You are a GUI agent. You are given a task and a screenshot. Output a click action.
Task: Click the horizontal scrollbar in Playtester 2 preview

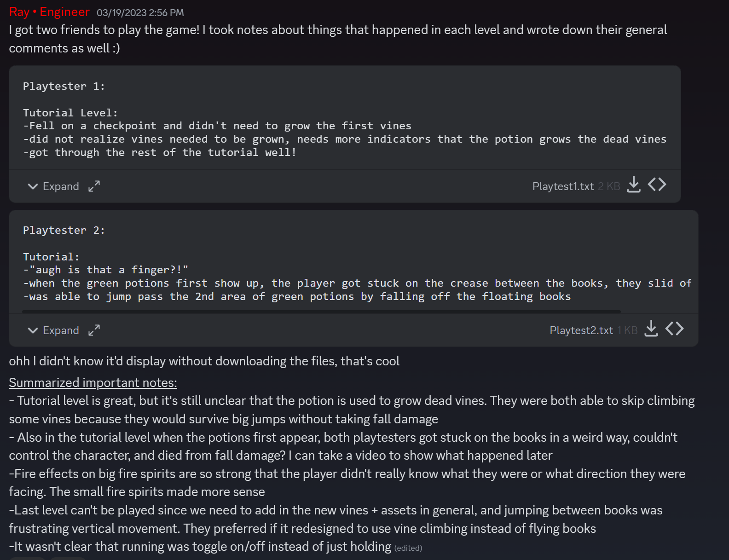tap(321, 312)
